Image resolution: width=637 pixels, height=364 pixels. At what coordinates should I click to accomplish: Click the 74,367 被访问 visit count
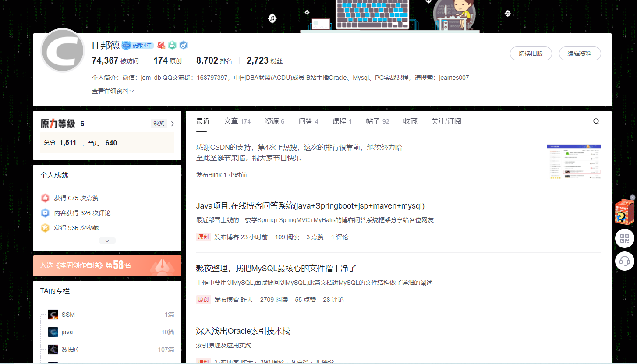115,61
